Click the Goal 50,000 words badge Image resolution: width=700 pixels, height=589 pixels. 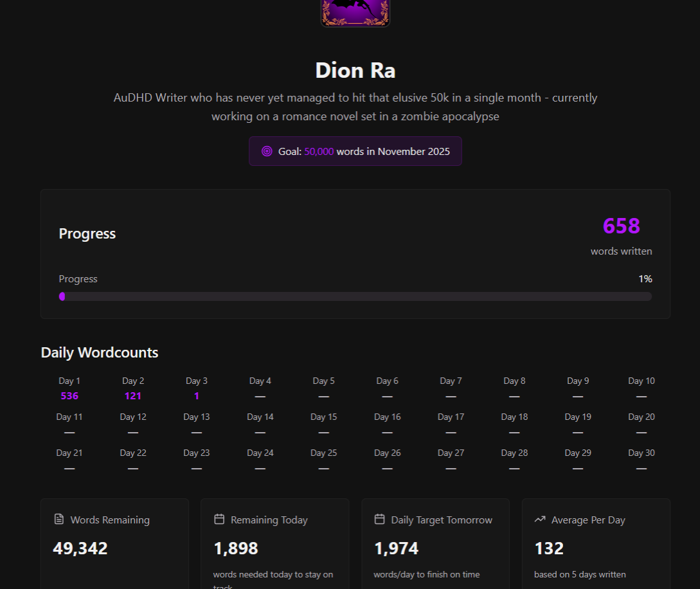pos(355,151)
